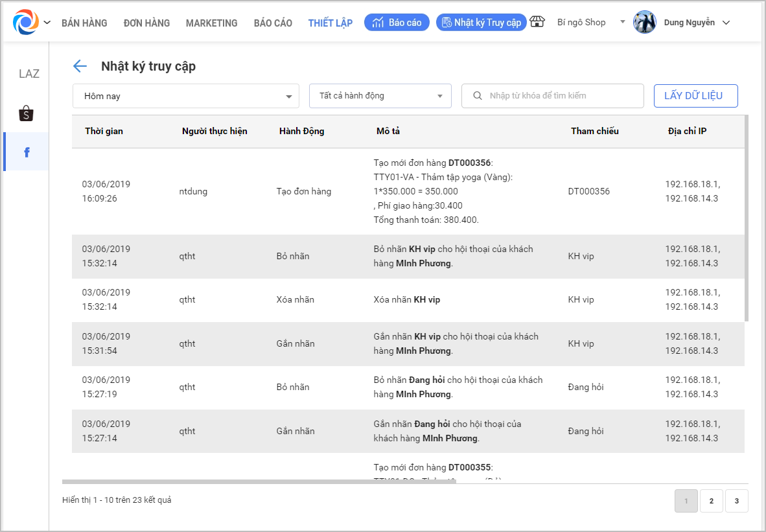
Task: Switch to the MARKETING menu
Action: [211, 23]
